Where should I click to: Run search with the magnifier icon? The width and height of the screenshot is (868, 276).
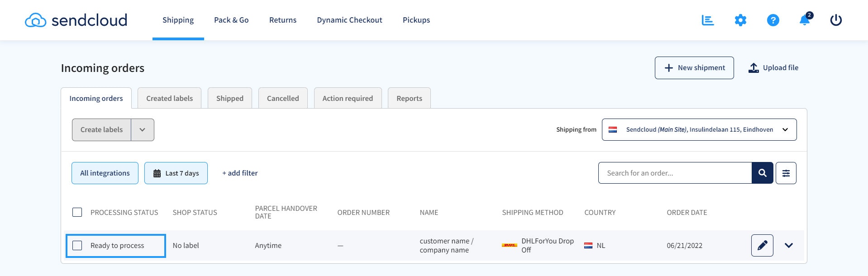click(x=762, y=173)
